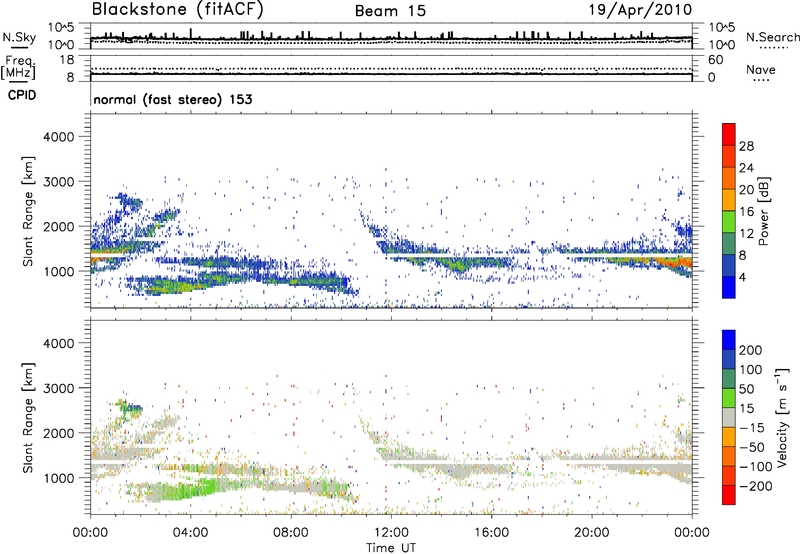800x554 pixels.
Task: Click the 'N.Sky' legend label
Action: click(x=19, y=37)
